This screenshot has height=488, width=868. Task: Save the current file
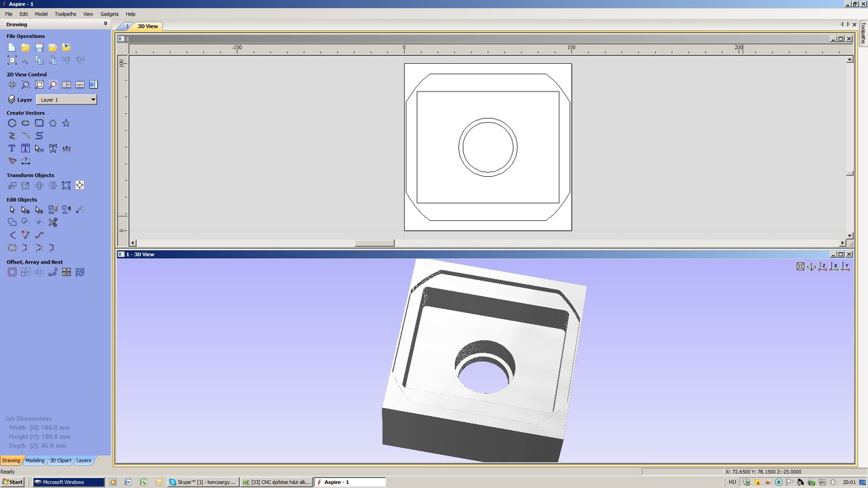tap(39, 47)
